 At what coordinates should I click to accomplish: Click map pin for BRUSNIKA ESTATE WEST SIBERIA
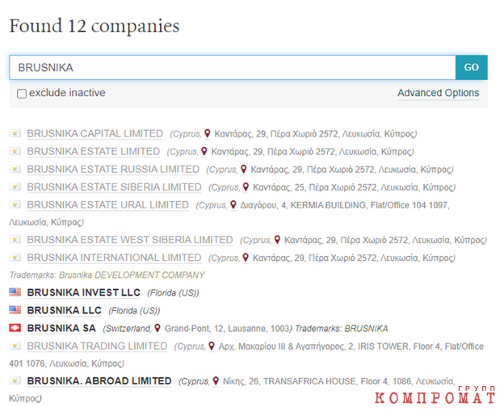coord(277,239)
